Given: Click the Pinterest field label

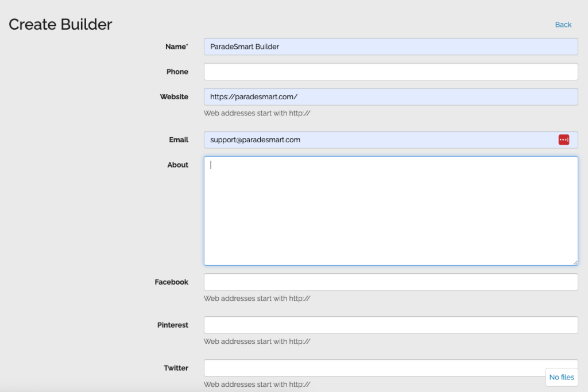Looking at the screenshot, I should [174, 325].
